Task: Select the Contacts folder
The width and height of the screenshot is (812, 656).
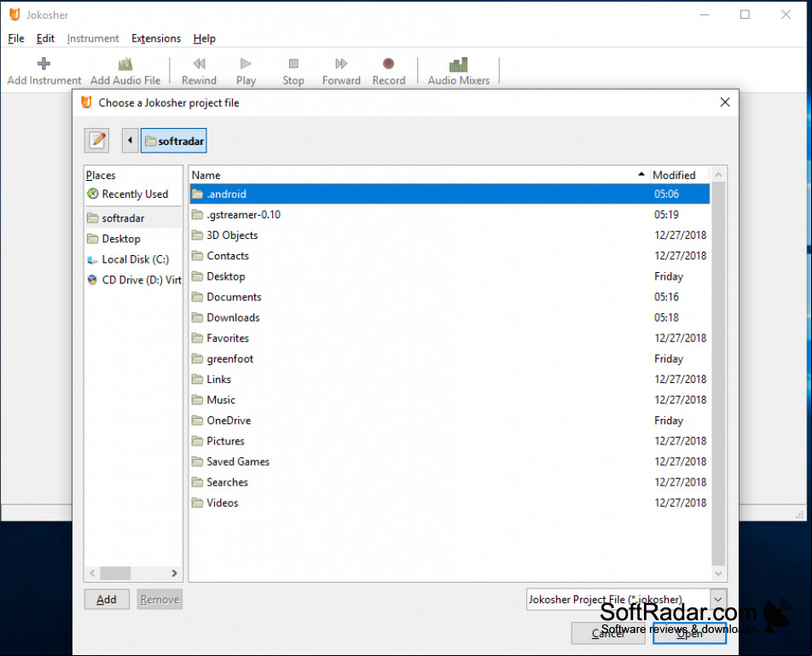Action: (x=449, y=256)
